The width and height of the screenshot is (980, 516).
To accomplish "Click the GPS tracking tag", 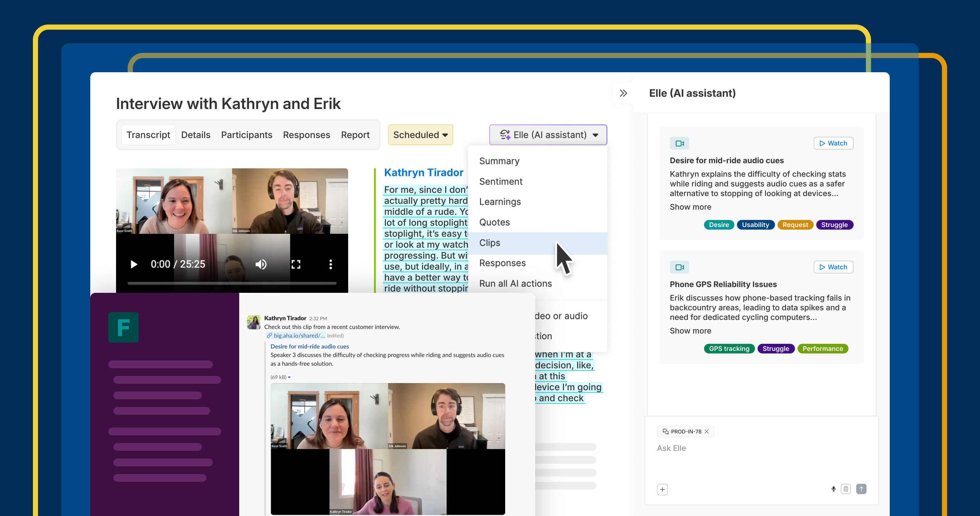I will (729, 349).
